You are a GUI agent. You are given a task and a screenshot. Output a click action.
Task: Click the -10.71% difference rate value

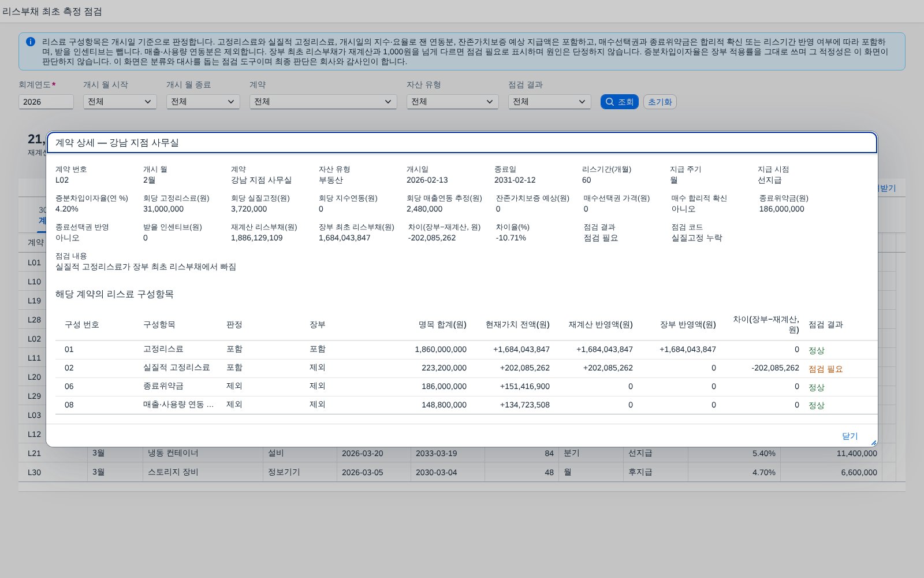511,238
